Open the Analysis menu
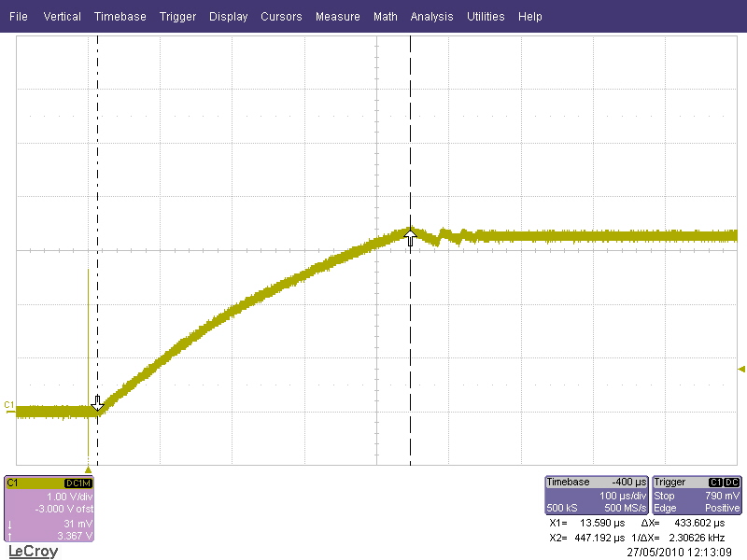The width and height of the screenshot is (747, 560). [x=431, y=17]
